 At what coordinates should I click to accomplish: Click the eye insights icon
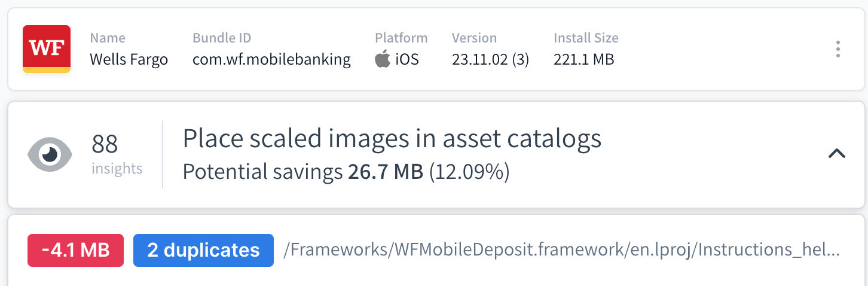click(x=50, y=154)
